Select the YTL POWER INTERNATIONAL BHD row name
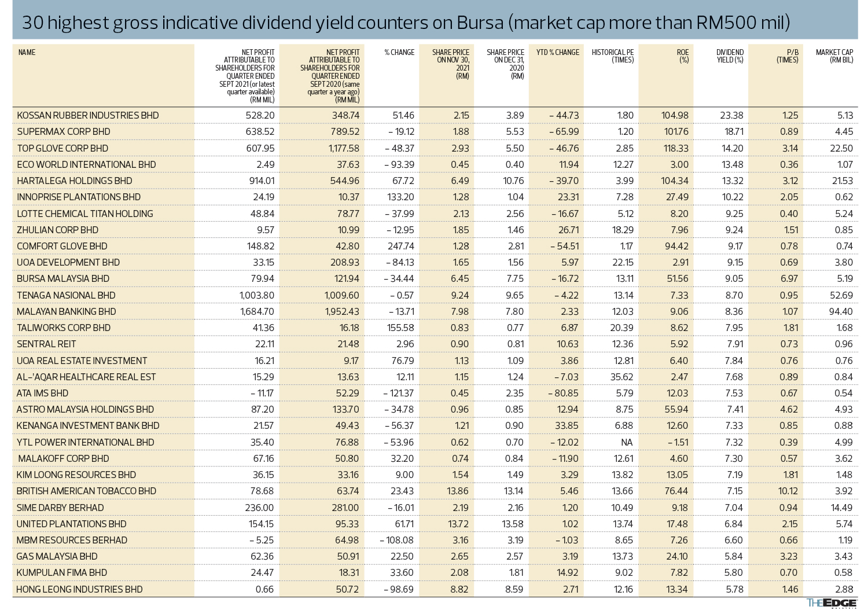This screenshot has height=610, width=868. [86, 442]
